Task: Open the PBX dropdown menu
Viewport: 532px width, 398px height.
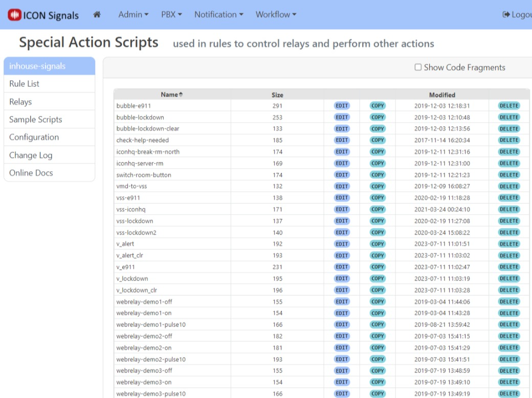Action: [x=171, y=14]
